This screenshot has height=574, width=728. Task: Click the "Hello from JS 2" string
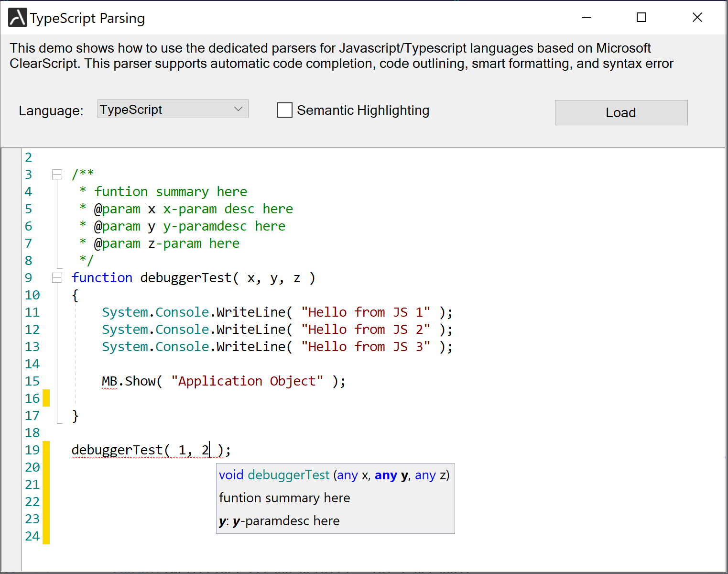point(366,330)
